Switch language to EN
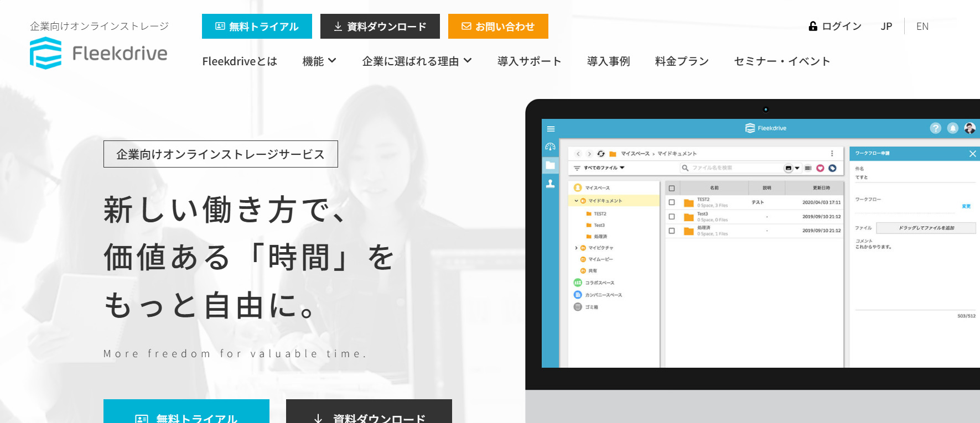Screen dimensions: 980x423 [x=922, y=26]
